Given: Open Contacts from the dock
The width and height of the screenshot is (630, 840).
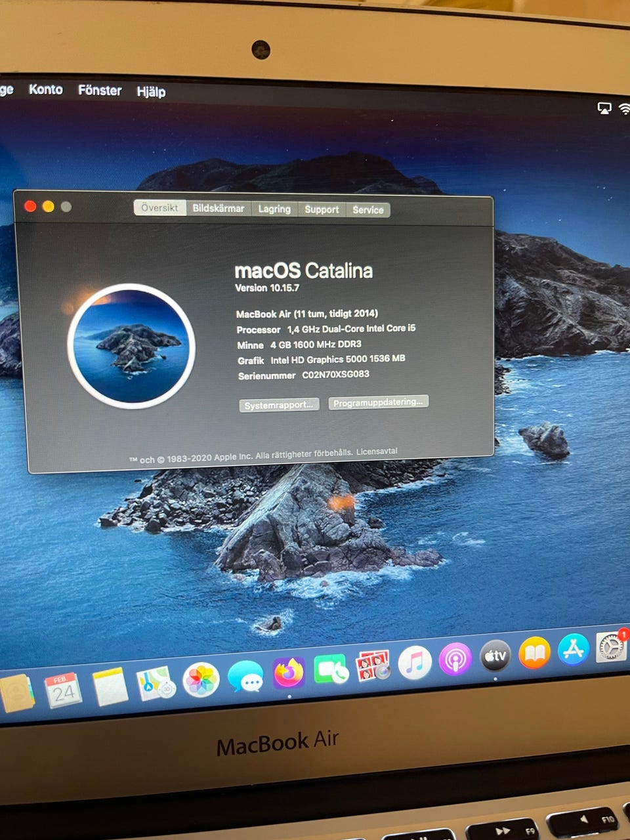Looking at the screenshot, I should [16, 694].
